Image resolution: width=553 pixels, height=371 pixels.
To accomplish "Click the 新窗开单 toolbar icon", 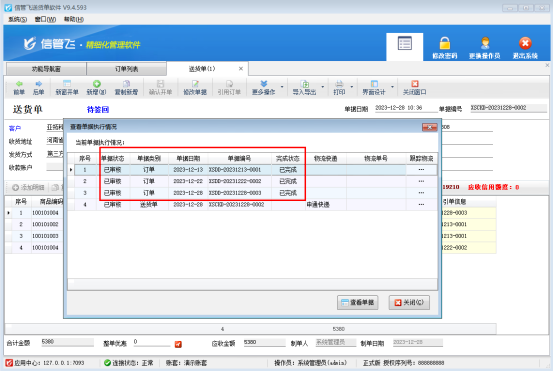I will pyautogui.click(x=67, y=84).
